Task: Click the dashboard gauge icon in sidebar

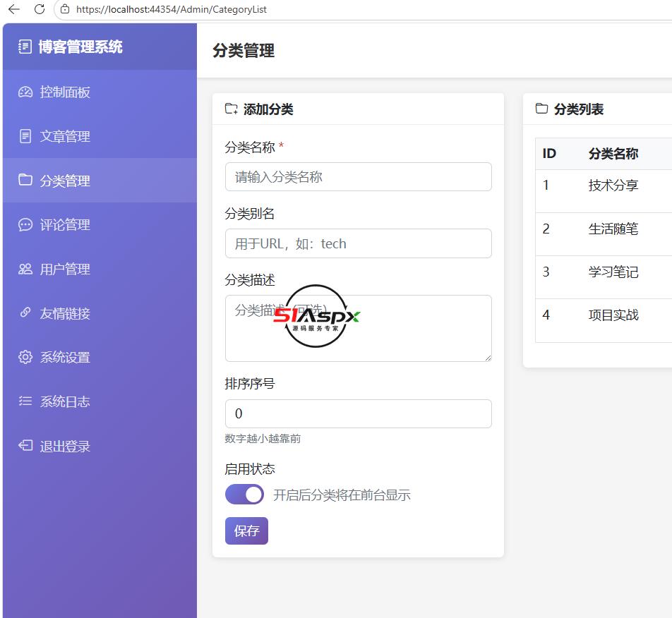Action: (x=25, y=92)
